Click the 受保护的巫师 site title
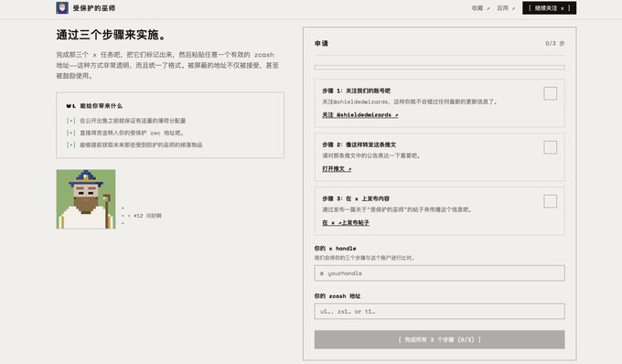Image resolution: width=622 pixels, height=364 pixels. (94, 8)
